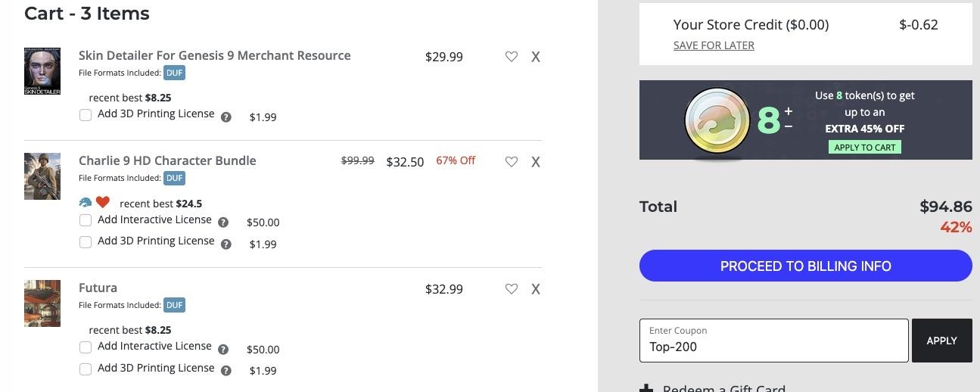Image resolution: width=980 pixels, height=392 pixels.
Task: Click Save For Later link
Action: (714, 45)
